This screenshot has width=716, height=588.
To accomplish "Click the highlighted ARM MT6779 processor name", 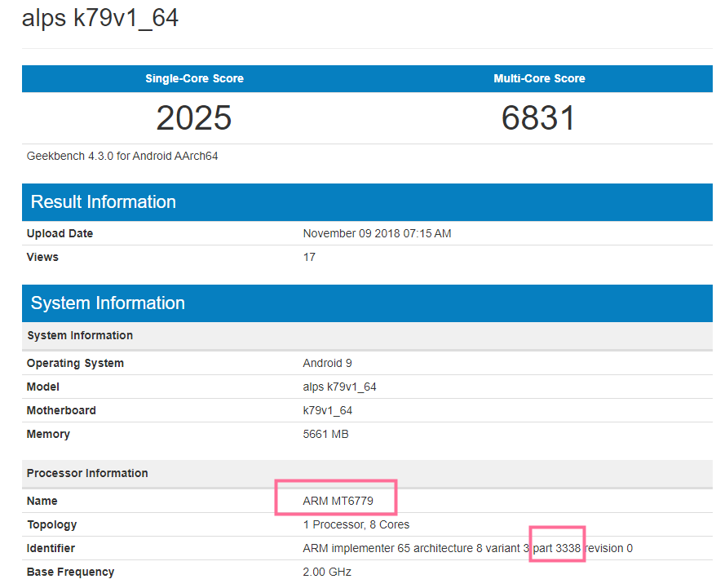I will point(336,501).
